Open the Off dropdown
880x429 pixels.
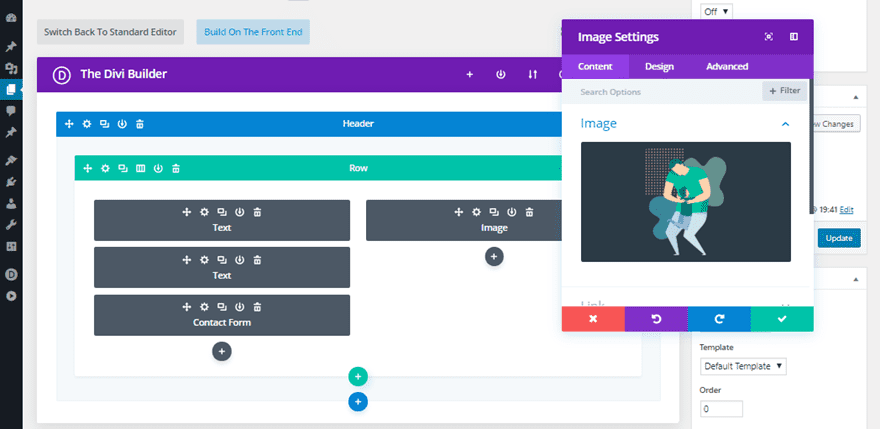(x=716, y=11)
